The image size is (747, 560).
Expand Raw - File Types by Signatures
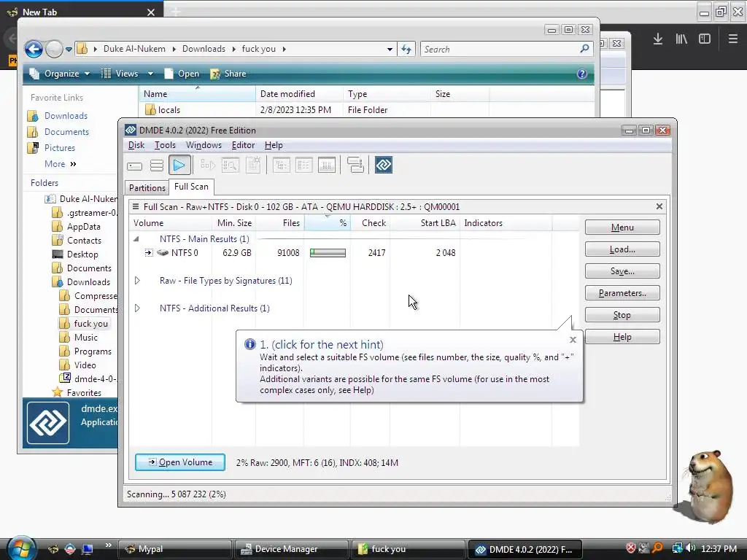(x=137, y=281)
